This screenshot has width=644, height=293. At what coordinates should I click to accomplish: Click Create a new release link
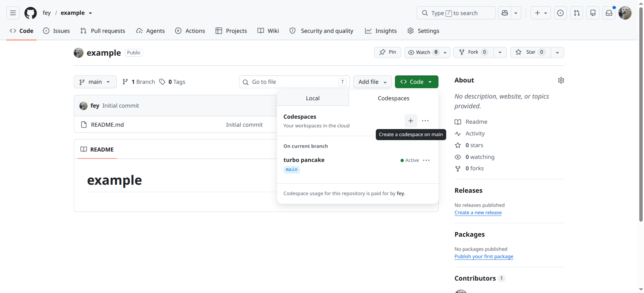pyautogui.click(x=478, y=213)
